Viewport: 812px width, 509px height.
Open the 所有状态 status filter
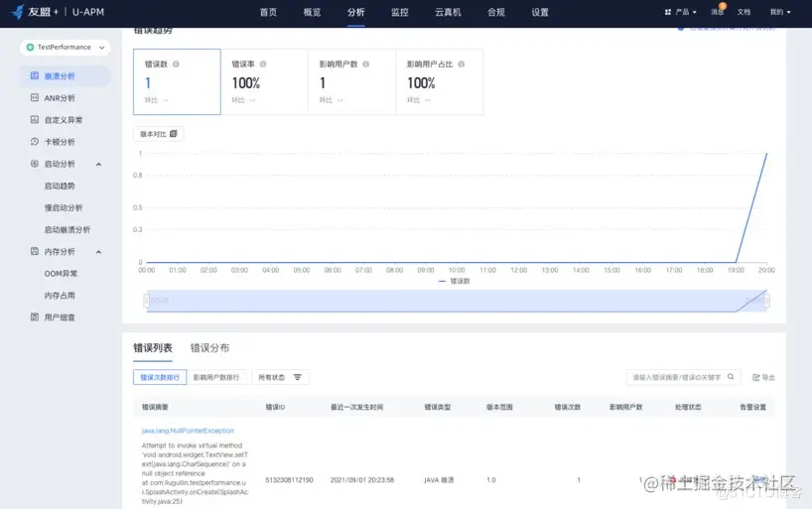[x=280, y=377]
